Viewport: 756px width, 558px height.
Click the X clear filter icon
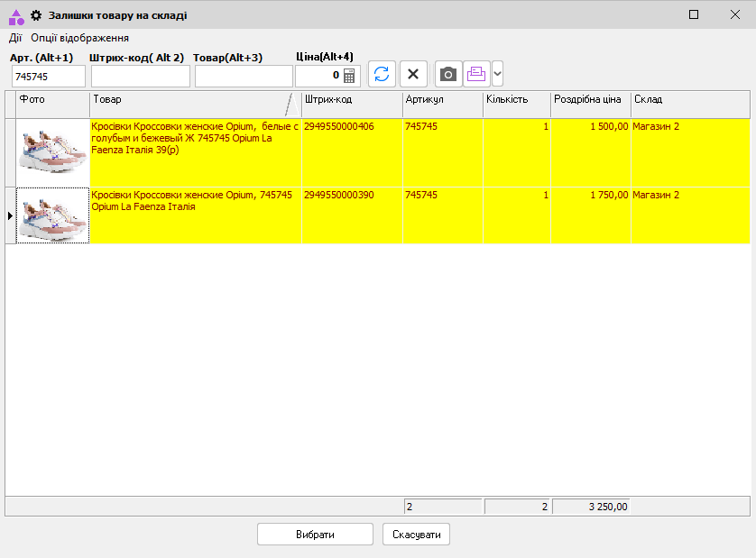pyautogui.click(x=413, y=75)
